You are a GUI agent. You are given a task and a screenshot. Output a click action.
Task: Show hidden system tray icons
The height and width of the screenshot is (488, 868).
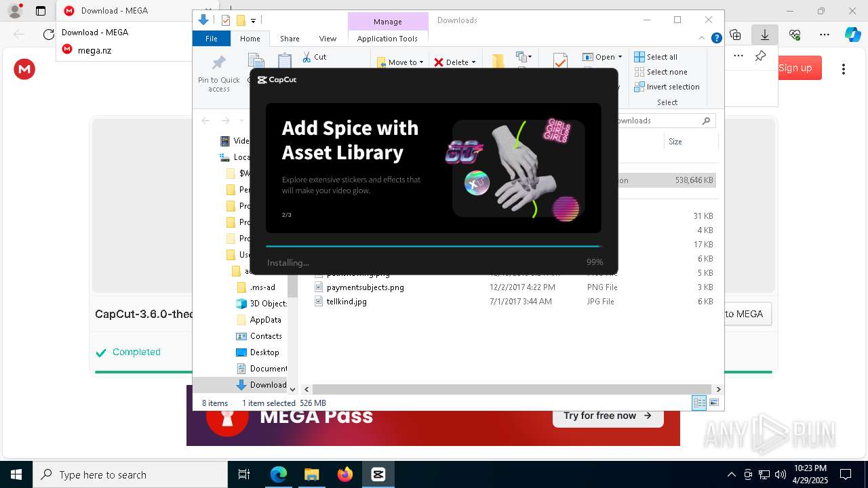pos(731,474)
